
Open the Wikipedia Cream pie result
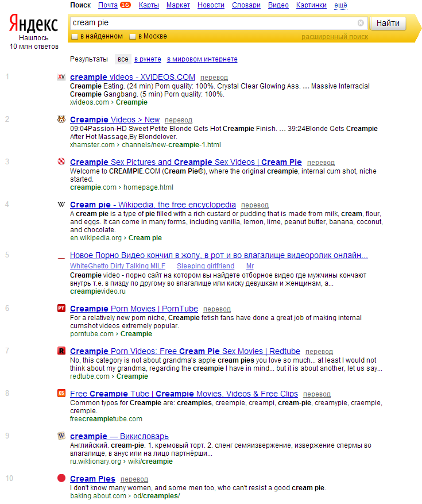[153, 205]
